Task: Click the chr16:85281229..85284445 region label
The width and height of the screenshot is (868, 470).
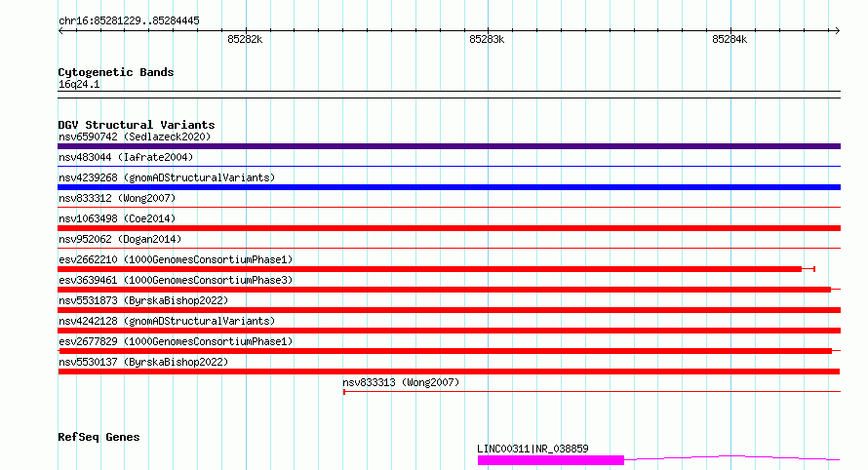Action: point(129,20)
